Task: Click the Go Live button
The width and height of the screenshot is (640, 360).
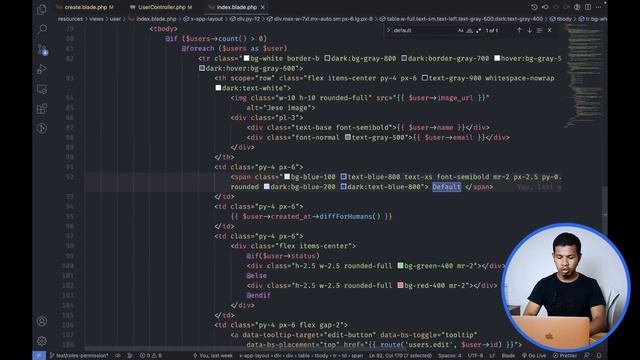Action: (534, 356)
